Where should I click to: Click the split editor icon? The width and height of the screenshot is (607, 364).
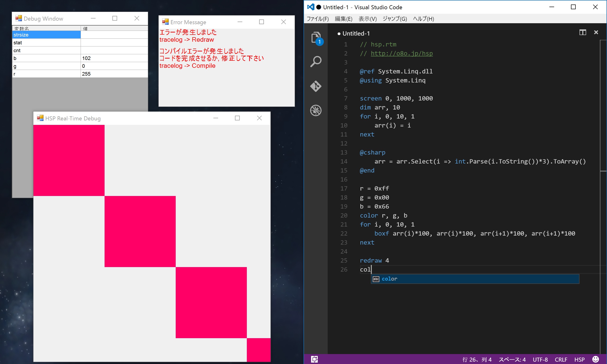coord(583,32)
